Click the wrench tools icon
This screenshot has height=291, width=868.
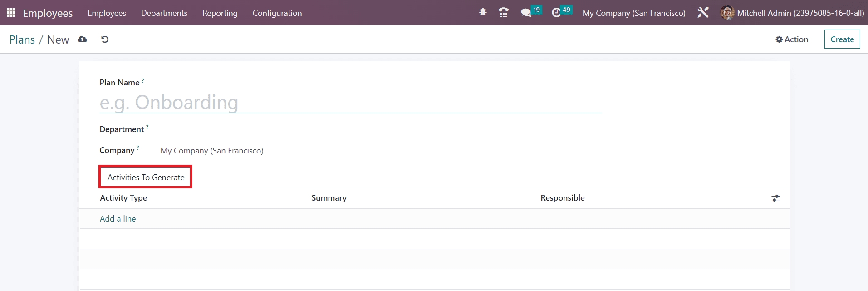tap(703, 13)
